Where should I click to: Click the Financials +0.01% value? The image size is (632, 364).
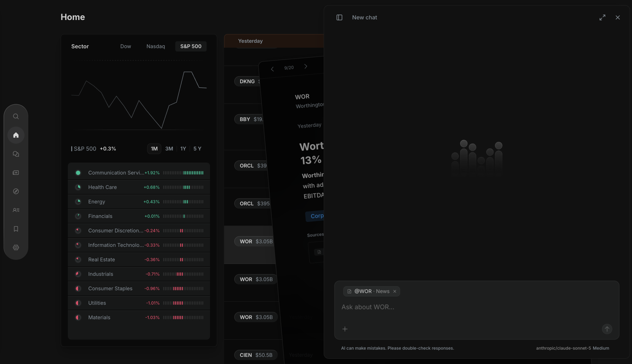[x=152, y=216]
